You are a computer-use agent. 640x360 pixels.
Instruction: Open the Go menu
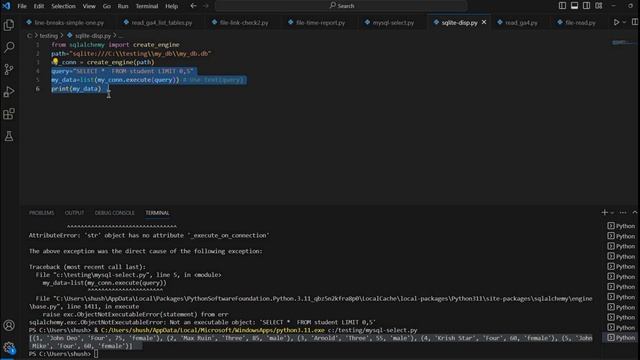tap(107, 6)
